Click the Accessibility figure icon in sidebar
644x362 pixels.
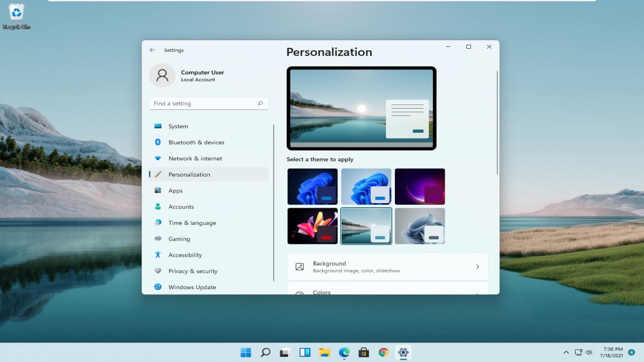coord(158,255)
